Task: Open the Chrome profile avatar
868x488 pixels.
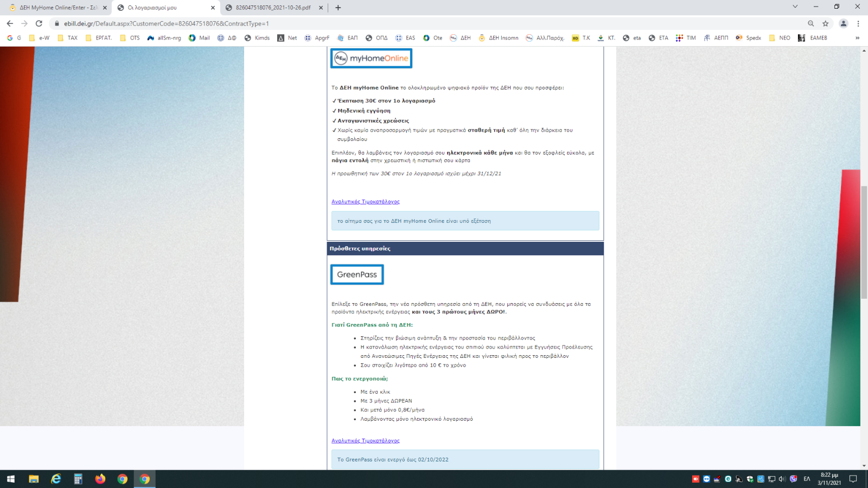Action: (x=844, y=23)
